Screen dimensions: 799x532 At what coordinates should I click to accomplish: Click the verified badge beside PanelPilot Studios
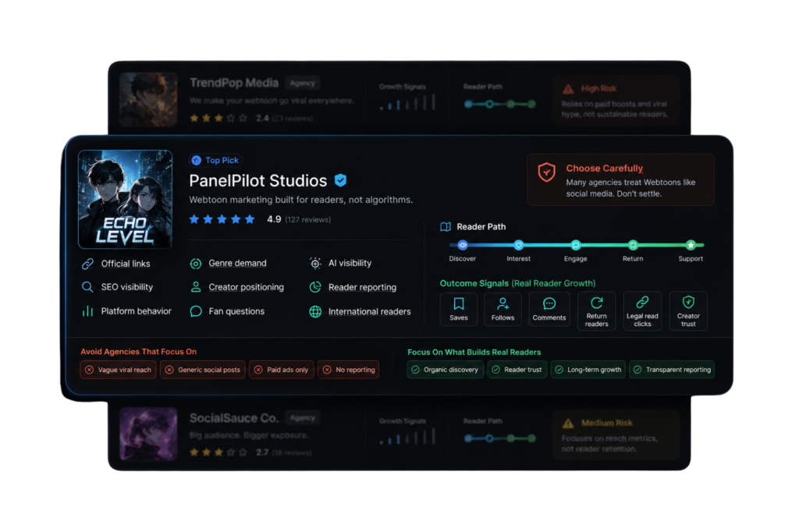340,180
